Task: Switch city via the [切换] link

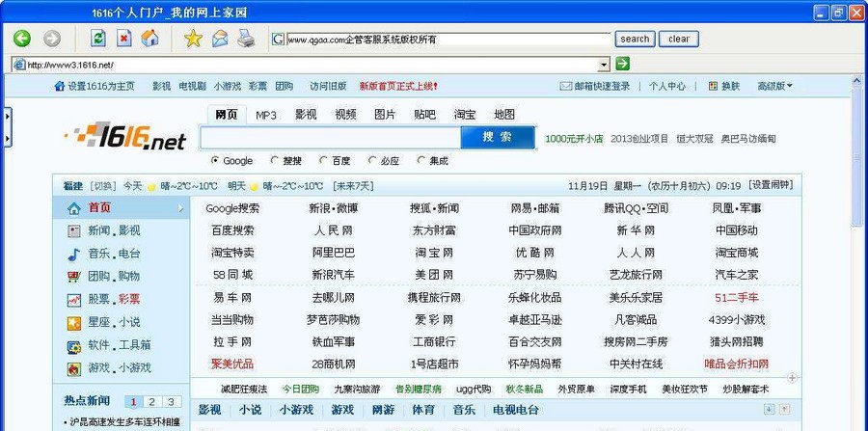Action: click(103, 186)
